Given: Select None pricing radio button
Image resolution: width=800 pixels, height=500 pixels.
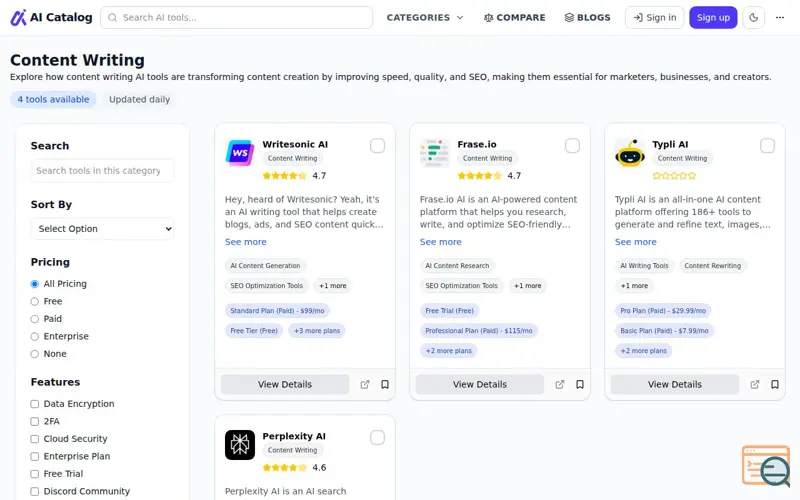Looking at the screenshot, I should (35, 354).
